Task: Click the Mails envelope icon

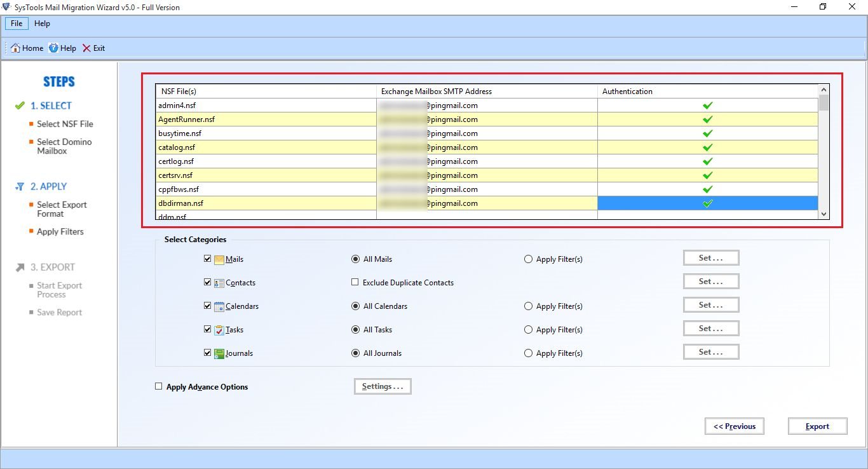Action: pos(219,259)
